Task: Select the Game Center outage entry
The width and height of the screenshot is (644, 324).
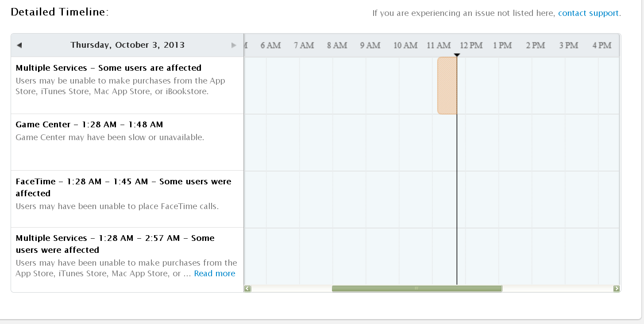Action: (x=89, y=125)
